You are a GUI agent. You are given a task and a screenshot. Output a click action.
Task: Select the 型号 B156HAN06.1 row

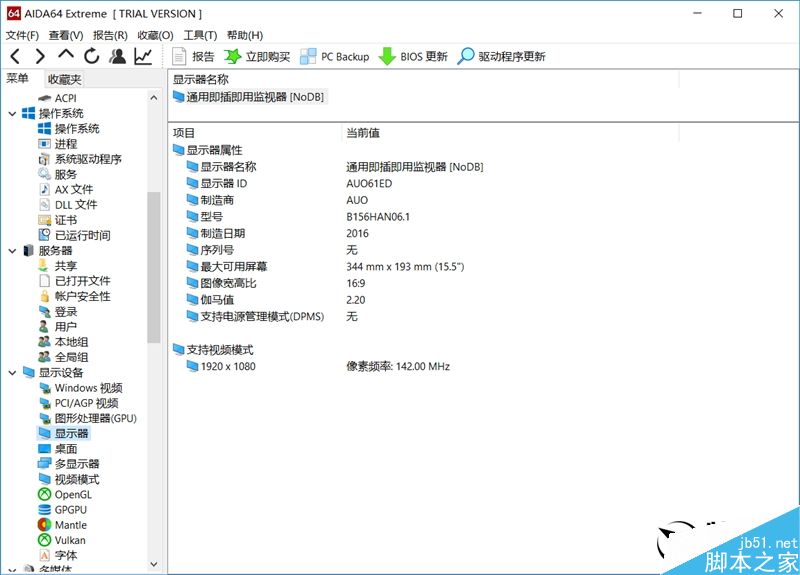[298, 217]
